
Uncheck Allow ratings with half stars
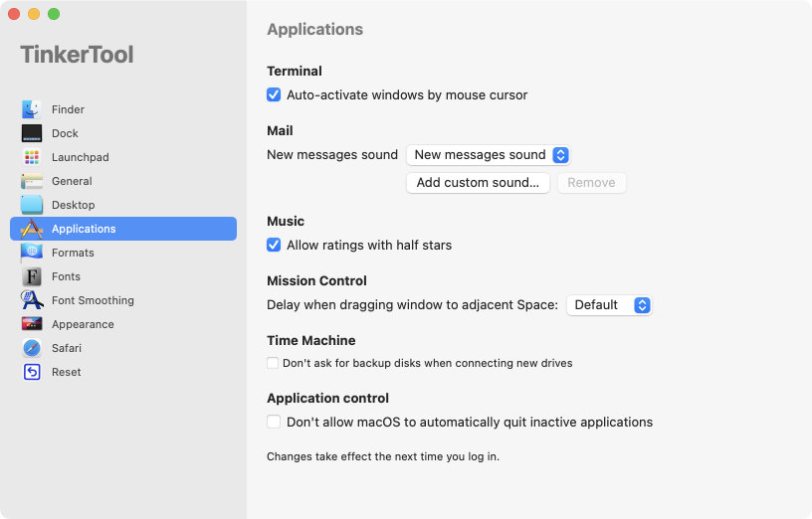(x=274, y=245)
